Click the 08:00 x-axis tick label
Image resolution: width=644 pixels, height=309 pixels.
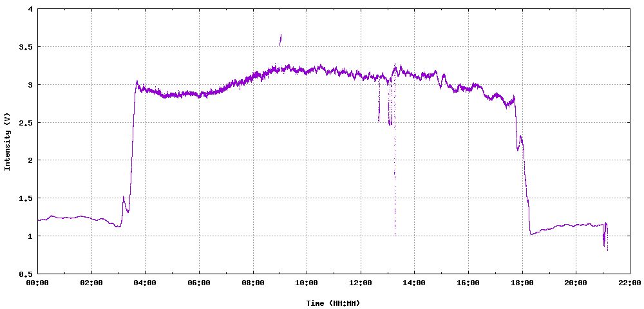pyautogui.click(x=252, y=283)
